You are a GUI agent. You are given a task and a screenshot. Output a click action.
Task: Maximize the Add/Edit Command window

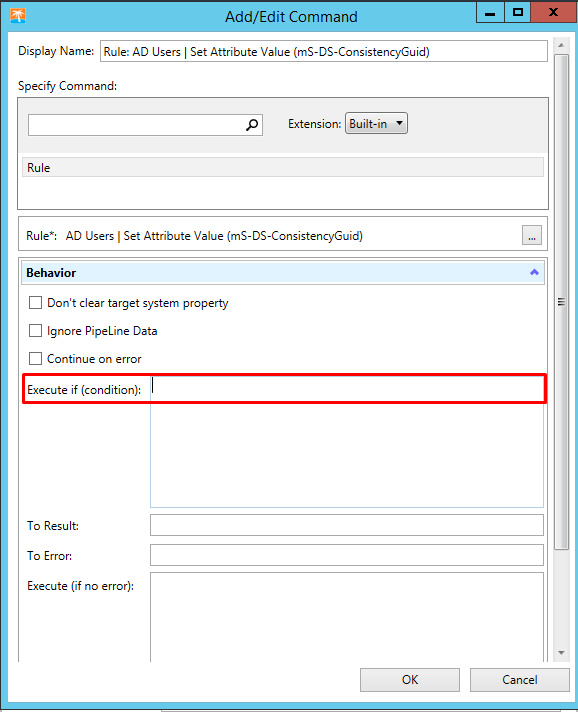[518, 12]
